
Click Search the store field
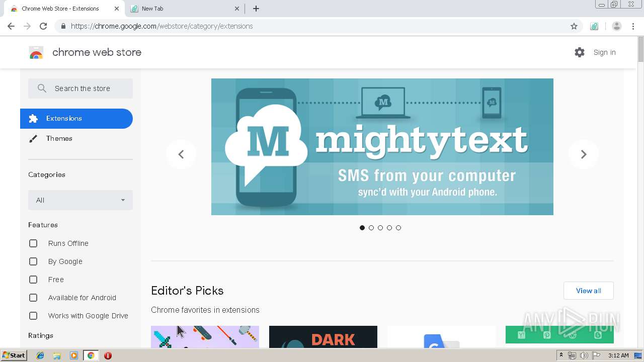point(80,88)
